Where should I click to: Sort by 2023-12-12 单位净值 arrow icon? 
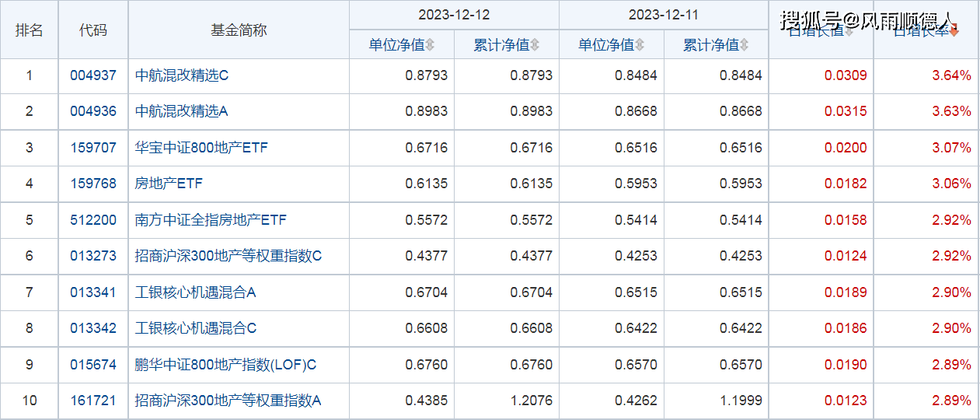430,45
